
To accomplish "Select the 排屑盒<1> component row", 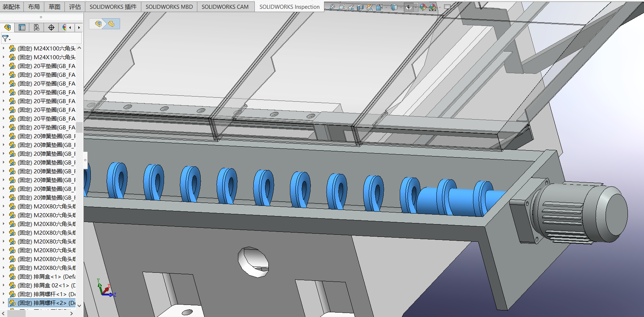I will (x=42, y=276).
